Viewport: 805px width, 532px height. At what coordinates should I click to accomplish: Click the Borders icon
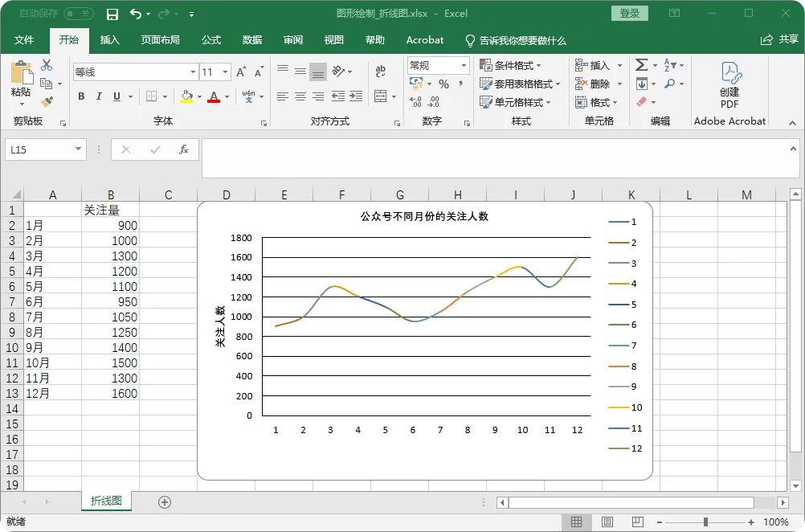tap(152, 96)
